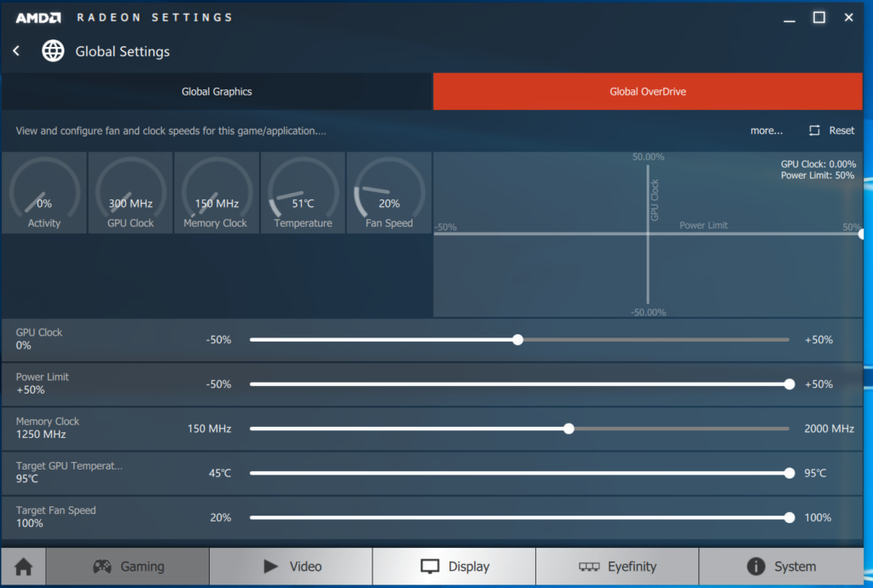Screen dimensions: 873x588
Task: Click the more... link
Action: click(766, 130)
